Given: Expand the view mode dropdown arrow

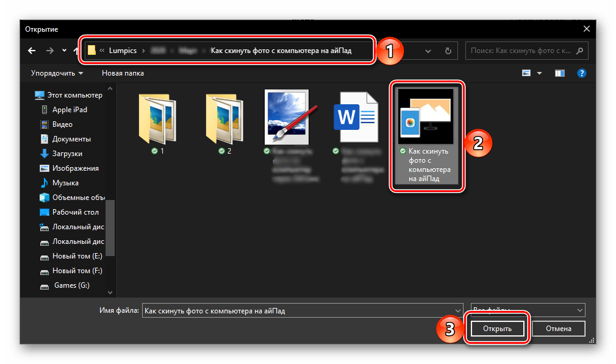Looking at the screenshot, I should tap(539, 73).
